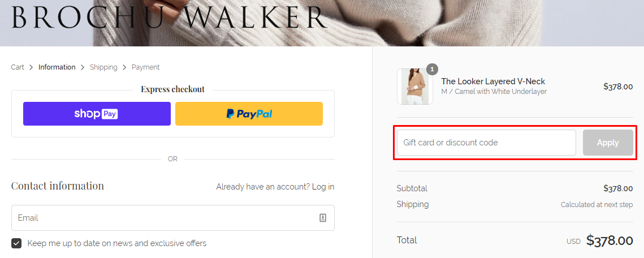This screenshot has height=258, width=644.
Task: Open the Brochu Walker logo homepage
Action: click(x=169, y=17)
